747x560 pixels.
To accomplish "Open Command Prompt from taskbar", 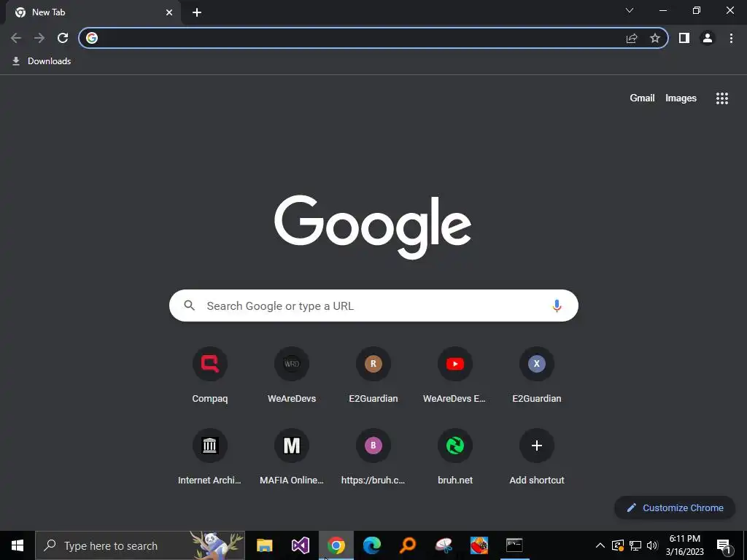I will (514, 545).
